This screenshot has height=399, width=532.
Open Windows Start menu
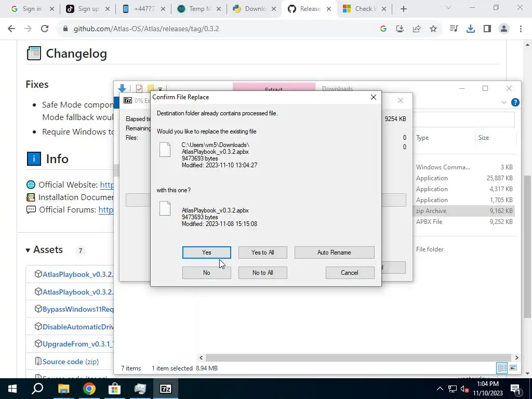[x=12, y=389]
